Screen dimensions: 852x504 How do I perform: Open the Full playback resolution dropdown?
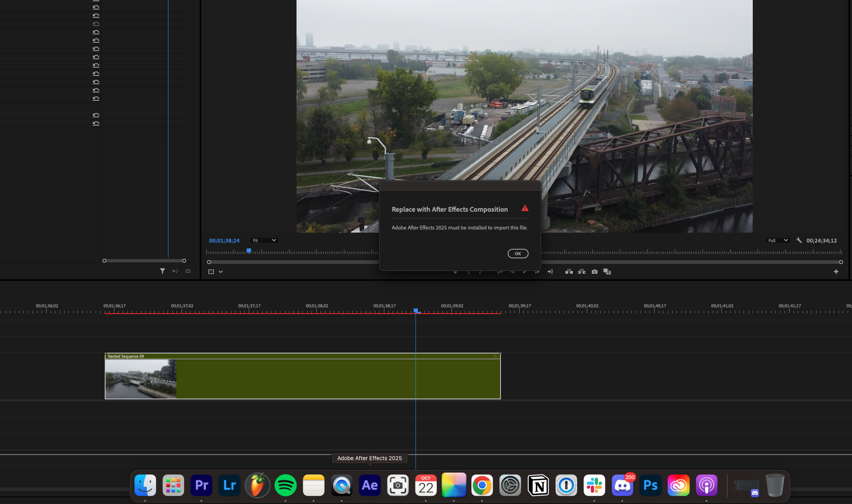point(778,240)
